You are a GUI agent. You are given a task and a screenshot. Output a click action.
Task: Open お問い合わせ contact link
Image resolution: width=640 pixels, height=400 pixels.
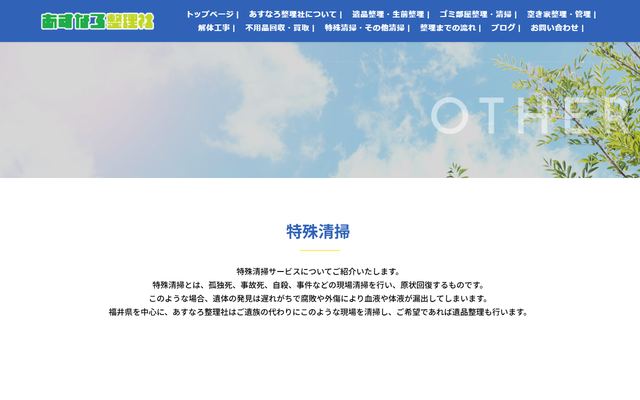click(555, 28)
